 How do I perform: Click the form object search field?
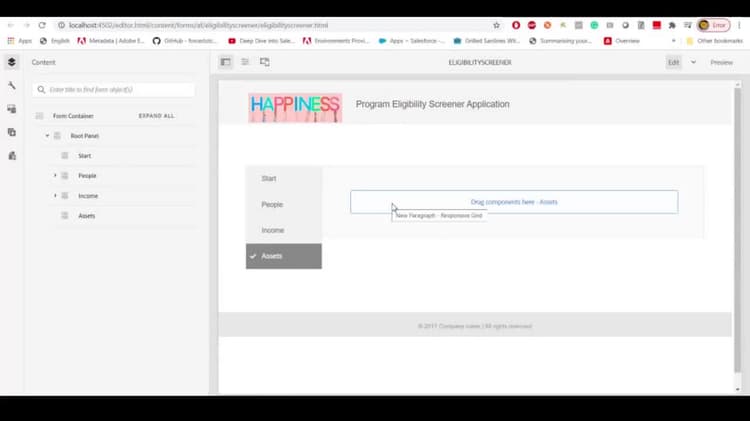click(x=114, y=89)
